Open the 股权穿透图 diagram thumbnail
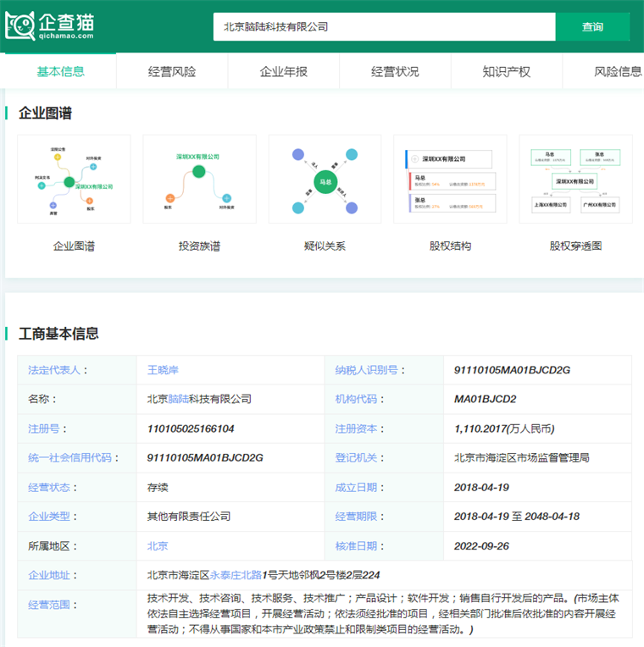644x647 pixels. pyautogui.click(x=575, y=179)
